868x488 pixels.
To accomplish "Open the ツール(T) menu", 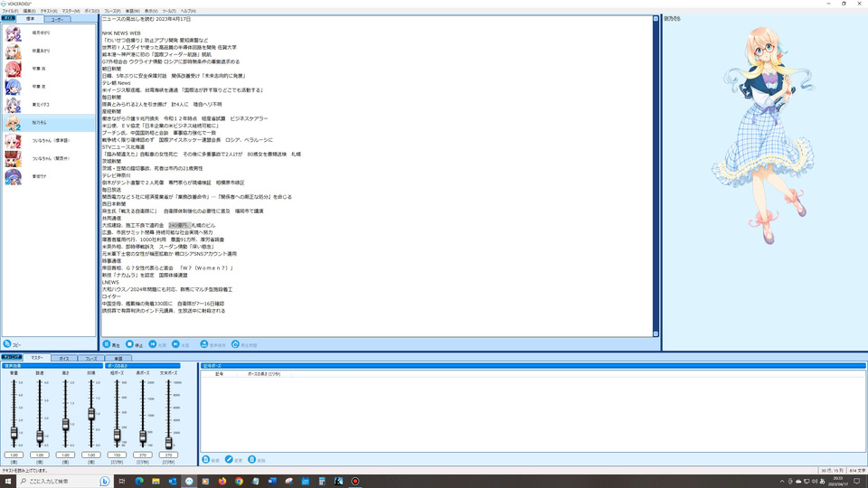I will pyautogui.click(x=169, y=11).
